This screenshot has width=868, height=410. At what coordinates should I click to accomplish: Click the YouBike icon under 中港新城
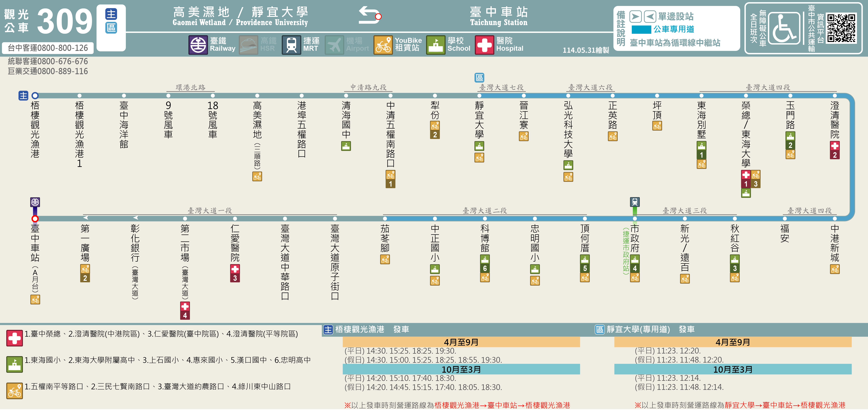click(x=835, y=269)
